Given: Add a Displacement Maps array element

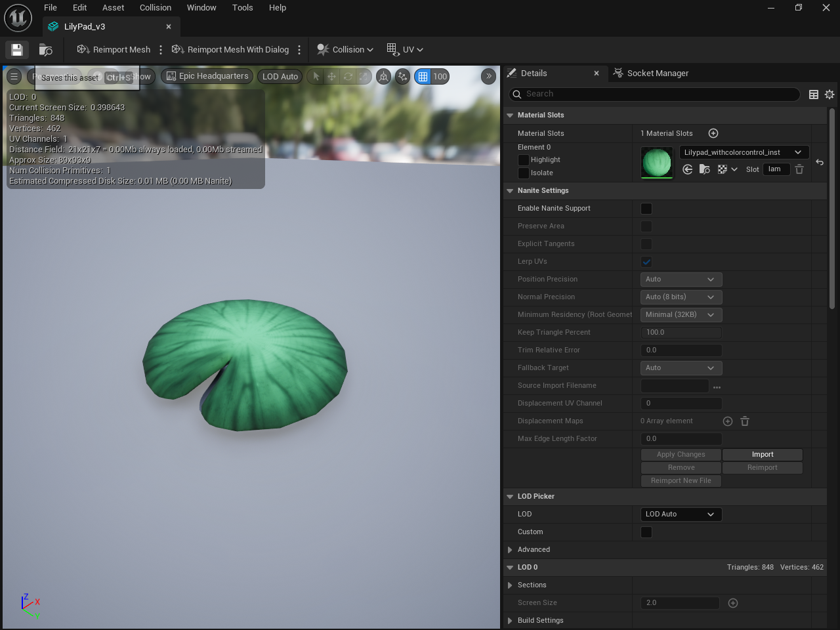Looking at the screenshot, I should [x=728, y=421].
